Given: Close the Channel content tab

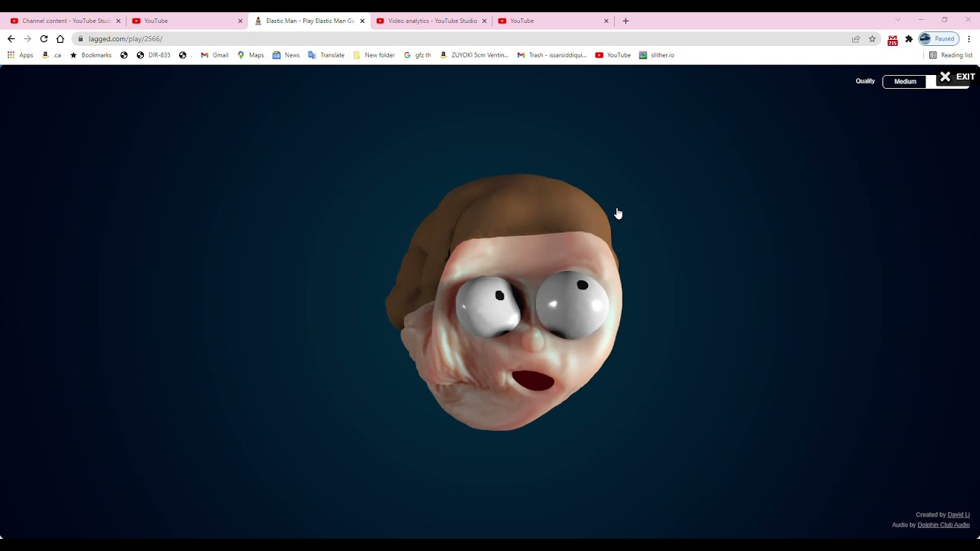Looking at the screenshot, I should pos(118,21).
